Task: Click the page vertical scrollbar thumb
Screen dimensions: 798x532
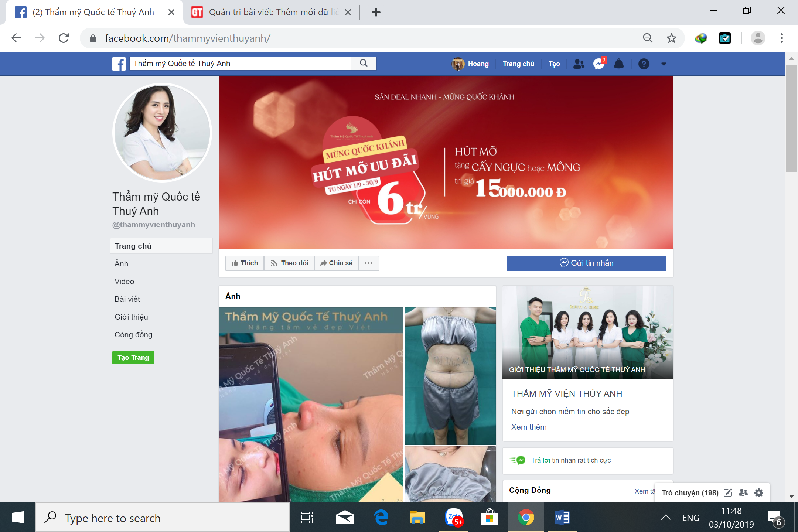Action: [791, 118]
